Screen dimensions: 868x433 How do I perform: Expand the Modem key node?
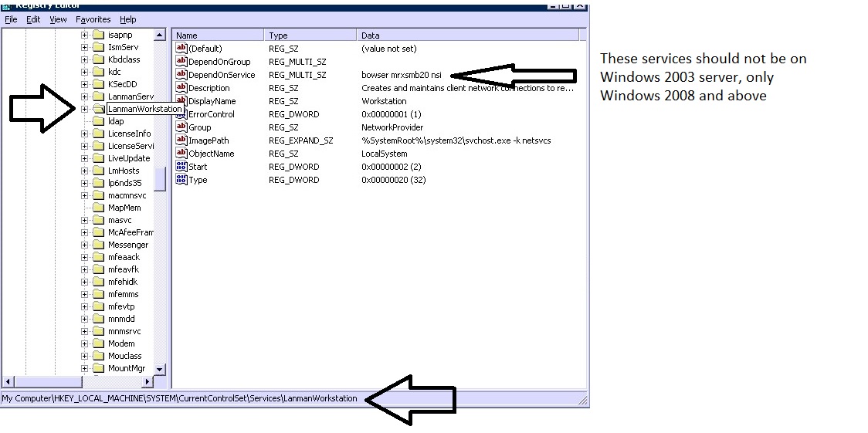pos(84,343)
